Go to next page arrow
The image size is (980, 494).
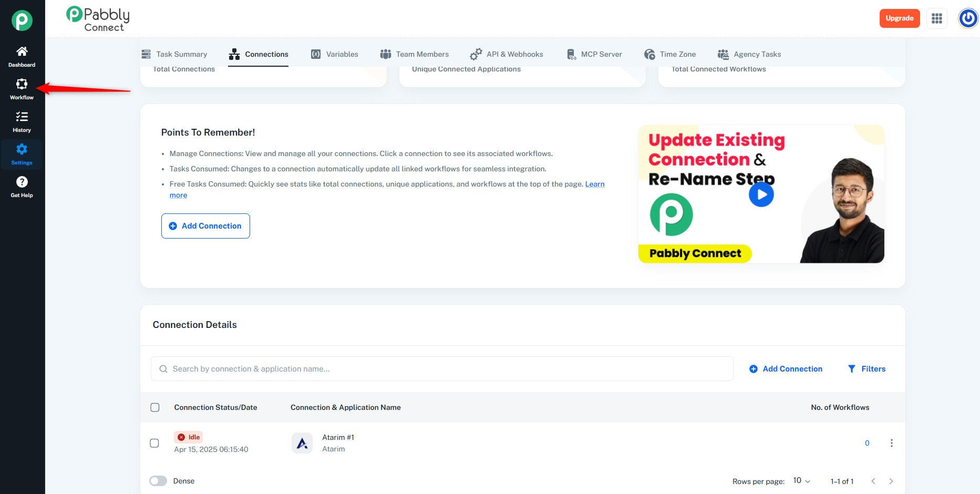point(891,481)
